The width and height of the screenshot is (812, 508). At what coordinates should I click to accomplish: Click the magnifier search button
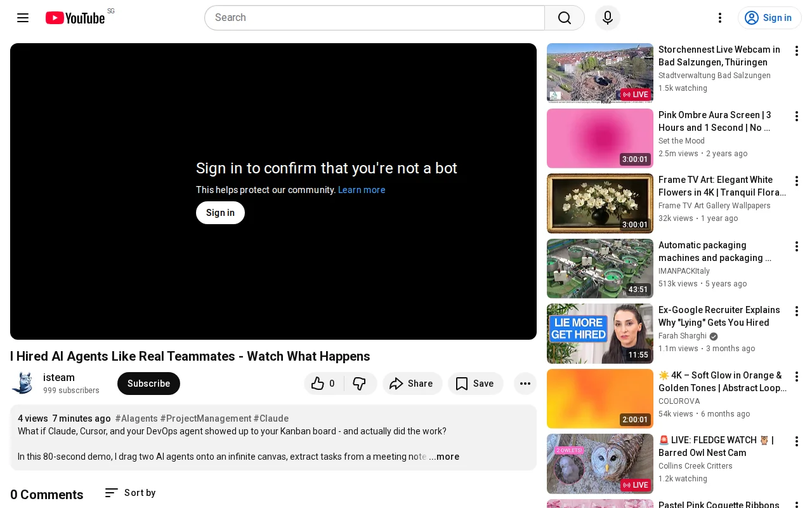(x=565, y=18)
